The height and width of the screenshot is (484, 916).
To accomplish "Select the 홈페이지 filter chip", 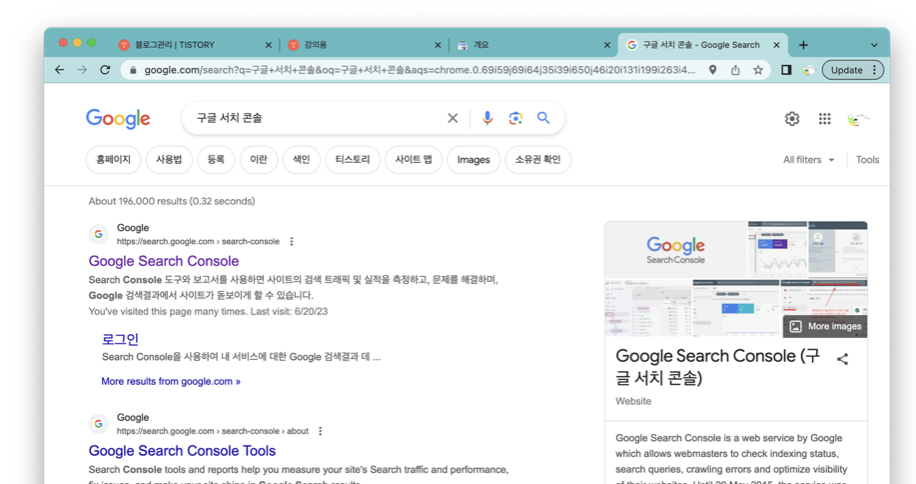I will (x=113, y=160).
